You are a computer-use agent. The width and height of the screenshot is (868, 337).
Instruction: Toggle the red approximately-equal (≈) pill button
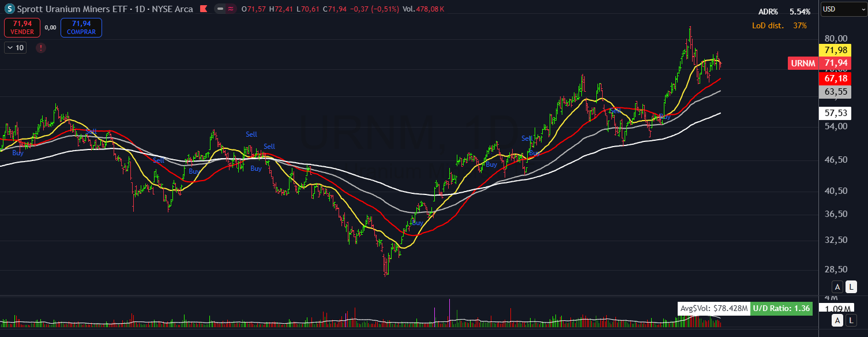[231, 9]
